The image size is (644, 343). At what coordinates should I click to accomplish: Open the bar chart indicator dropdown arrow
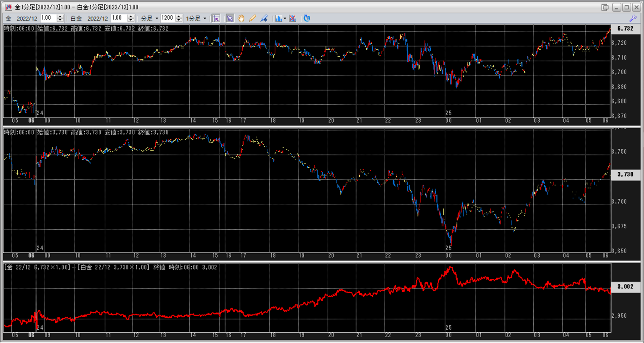tap(285, 18)
